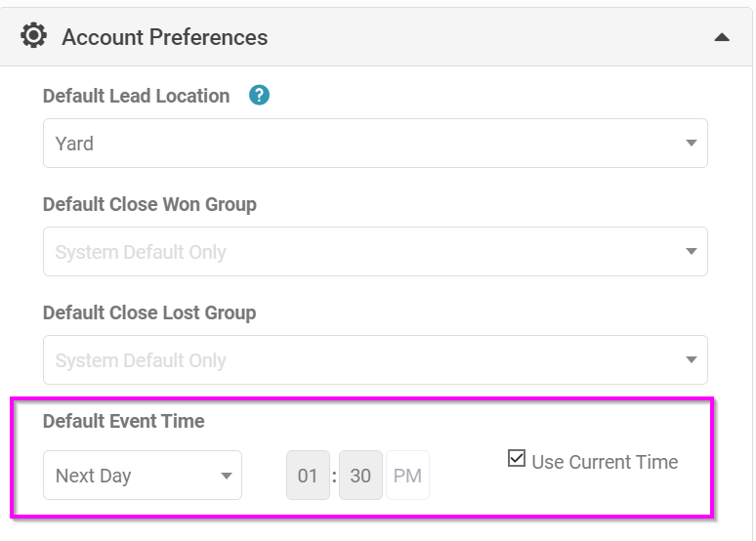Screen dimensions: 756x541
Task: Click the Account Preferences header title
Action: click(164, 37)
